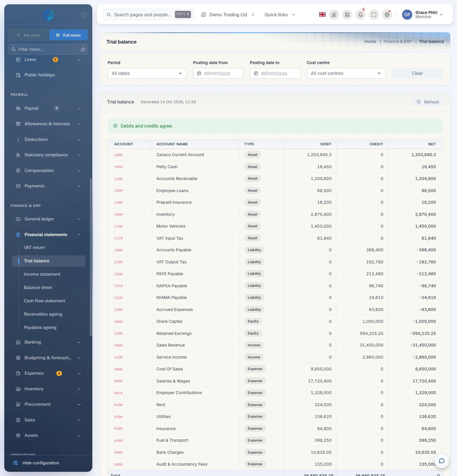Click the Retained Earnings credit value 594,225.25
Image resolution: width=457 pixels, height=476 pixels.
point(371,333)
